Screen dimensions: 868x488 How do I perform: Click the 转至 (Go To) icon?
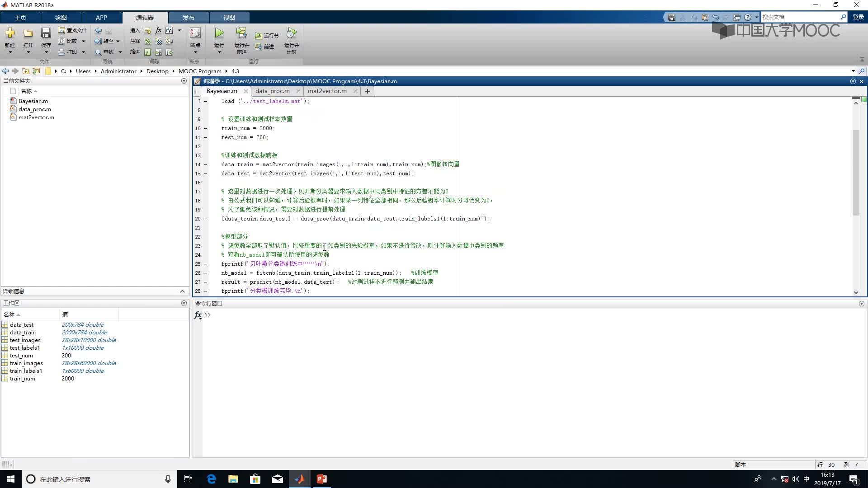pyautogui.click(x=98, y=41)
